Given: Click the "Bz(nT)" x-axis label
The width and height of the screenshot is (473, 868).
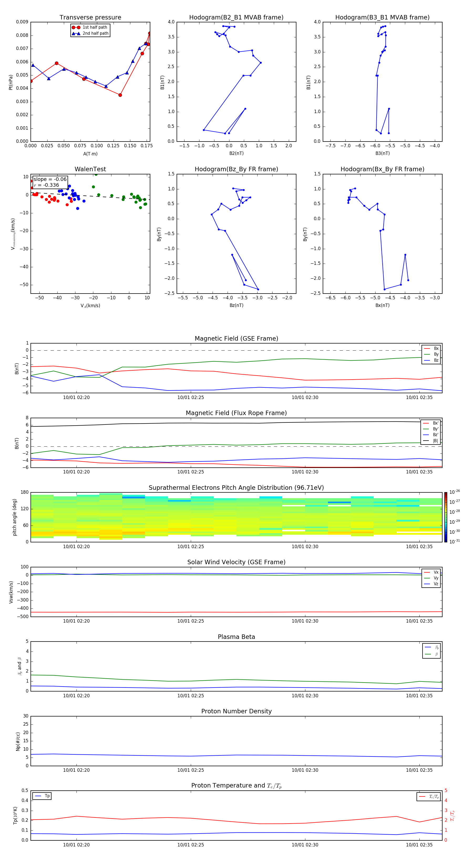Looking at the screenshot, I should 236,305.
